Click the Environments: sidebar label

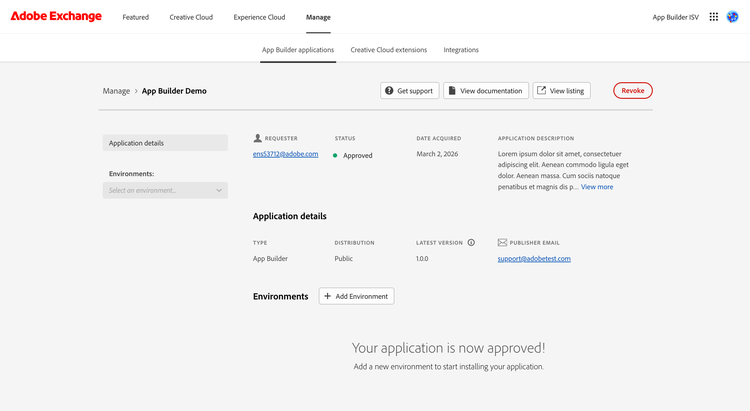132,174
